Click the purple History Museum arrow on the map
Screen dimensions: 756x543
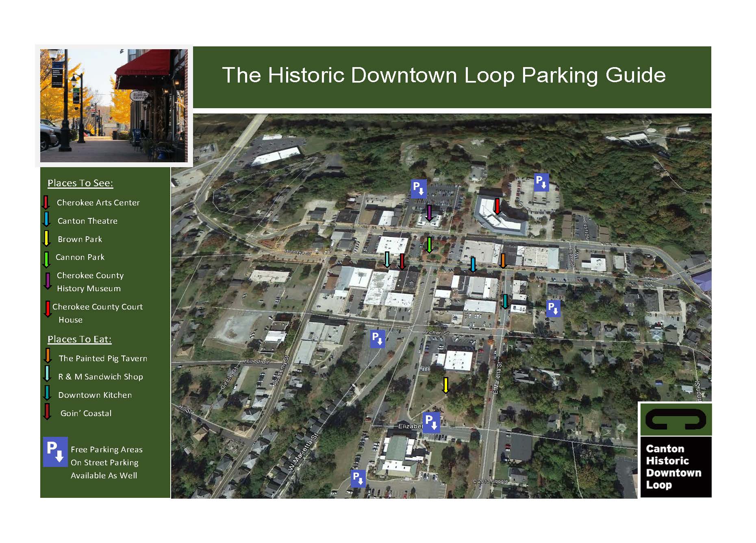pos(429,213)
